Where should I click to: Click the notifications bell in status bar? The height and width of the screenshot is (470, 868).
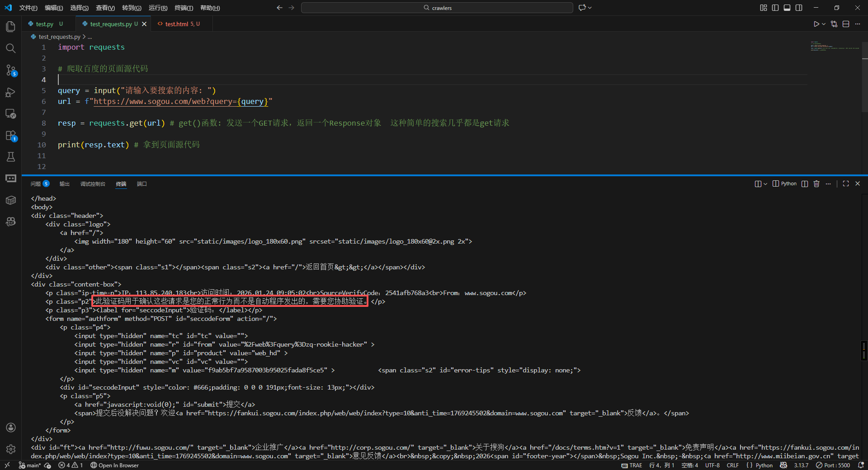[861, 465]
